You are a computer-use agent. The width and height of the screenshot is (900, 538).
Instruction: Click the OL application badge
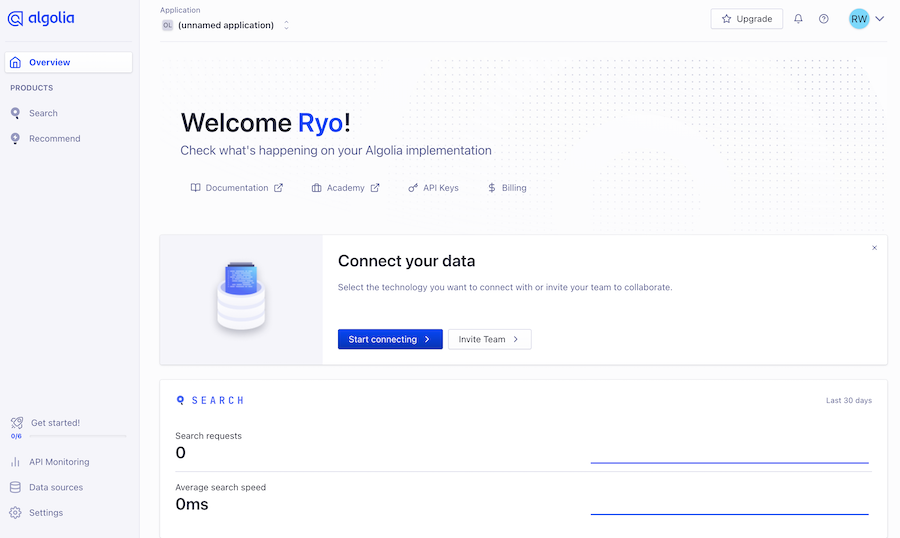pos(167,25)
